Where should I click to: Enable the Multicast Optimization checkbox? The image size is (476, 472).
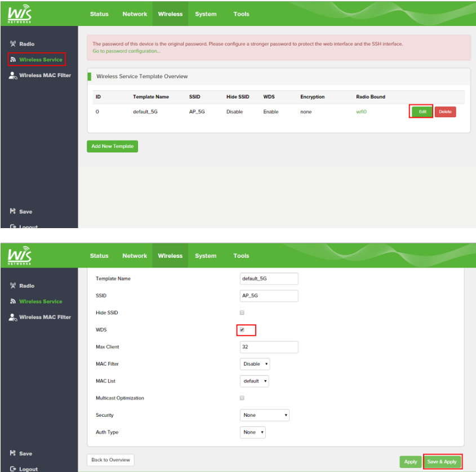242,398
